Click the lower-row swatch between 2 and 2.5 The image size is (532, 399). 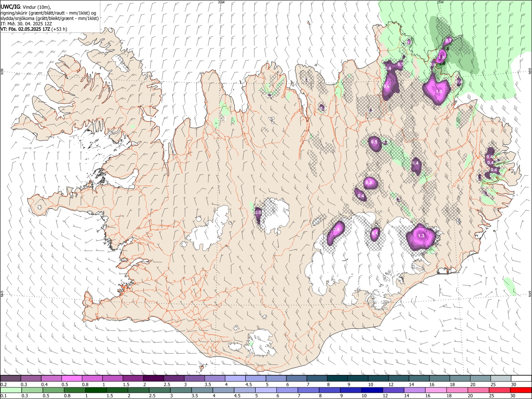(x=138, y=390)
